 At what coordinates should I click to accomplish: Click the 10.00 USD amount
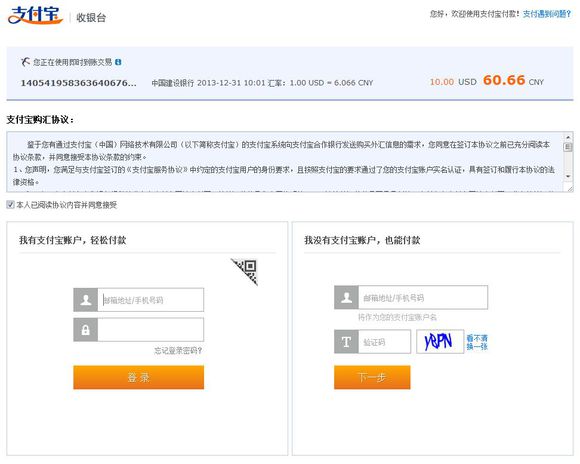pos(453,82)
